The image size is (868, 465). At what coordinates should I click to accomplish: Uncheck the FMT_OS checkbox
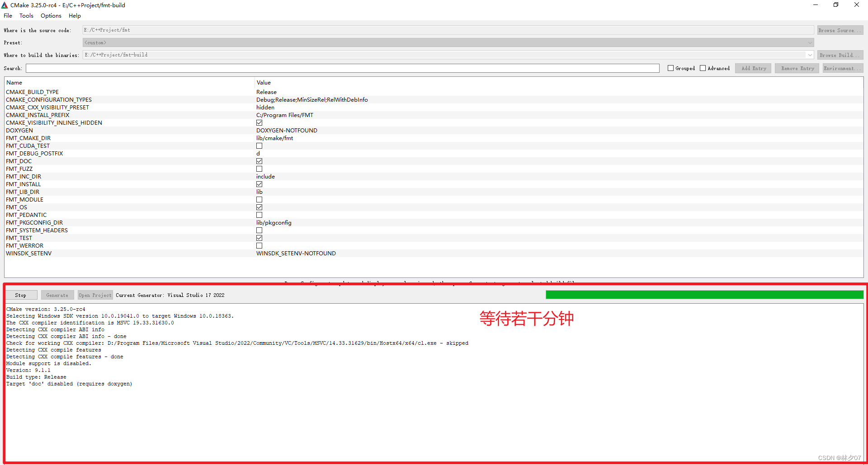tap(259, 207)
